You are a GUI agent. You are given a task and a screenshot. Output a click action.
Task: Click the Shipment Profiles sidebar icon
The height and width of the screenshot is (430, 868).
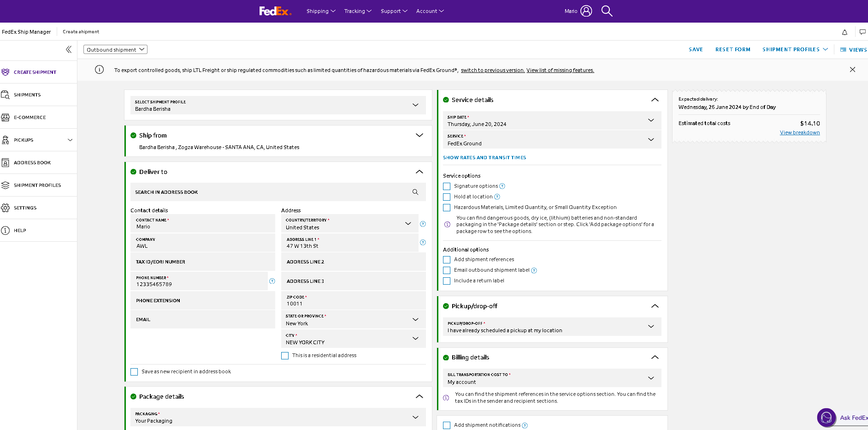coord(6,185)
